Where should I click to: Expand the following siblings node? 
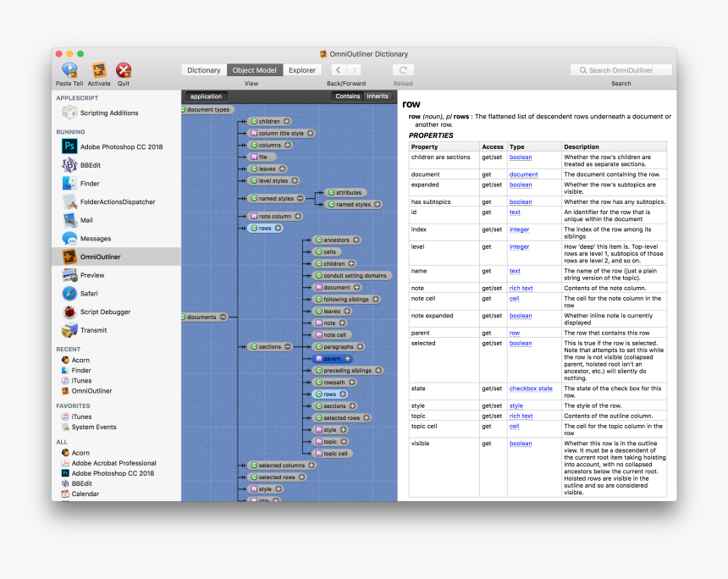(x=376, y=300)
